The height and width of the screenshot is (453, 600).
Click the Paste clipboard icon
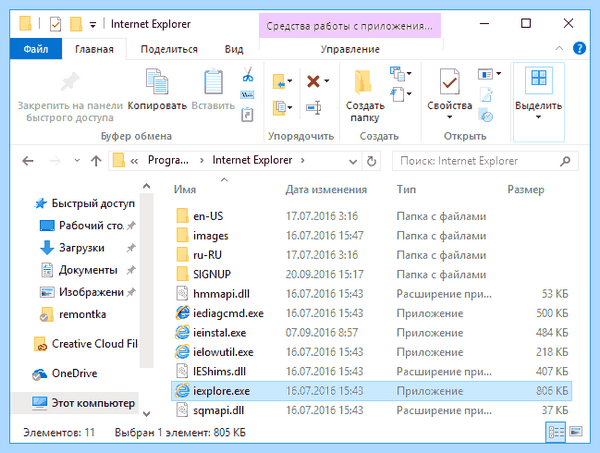click(x=213, y=81)
